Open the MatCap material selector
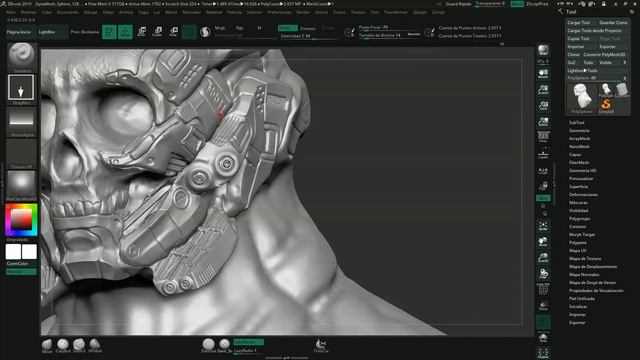 click(21, 184)
